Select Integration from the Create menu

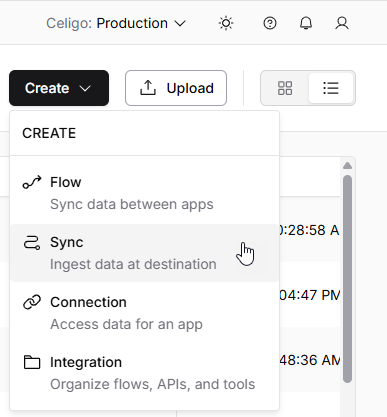(x=144, y=373)
